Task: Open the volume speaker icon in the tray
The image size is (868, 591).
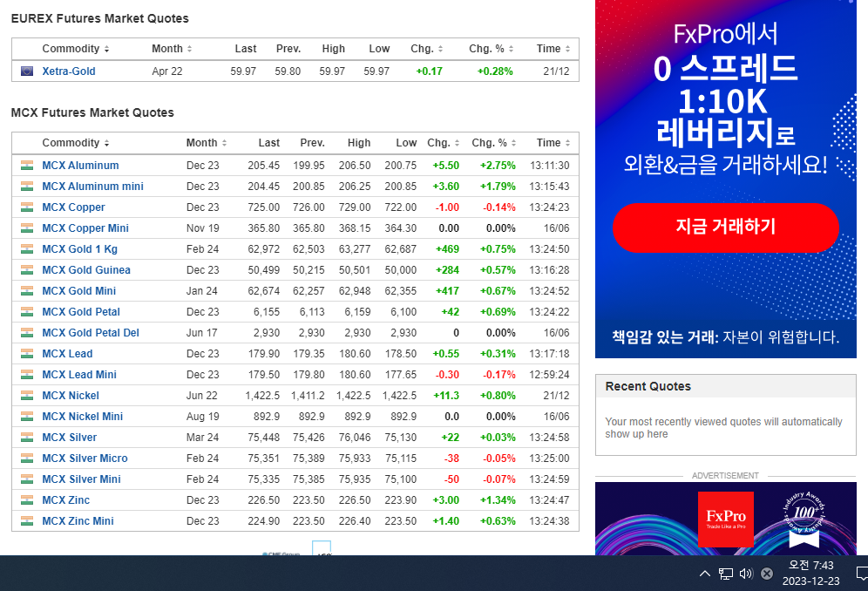Action: [x=746, y=574]
